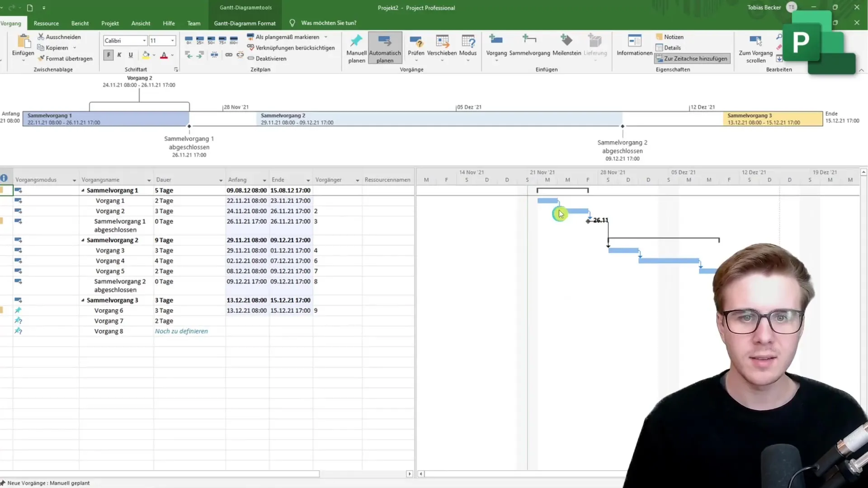This screenshot has height=488, width=868.
Task: Click the Deaktivieren button
Action: click(267, 58)
